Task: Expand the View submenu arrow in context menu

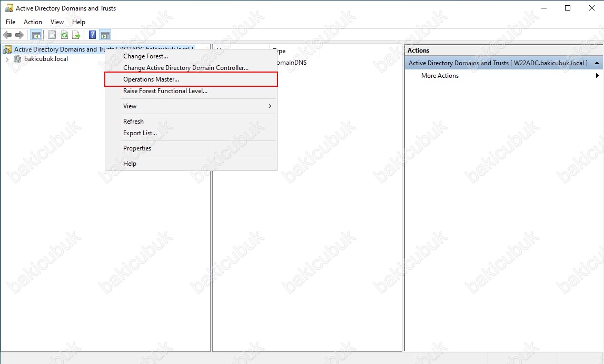Action: [270, 106]
